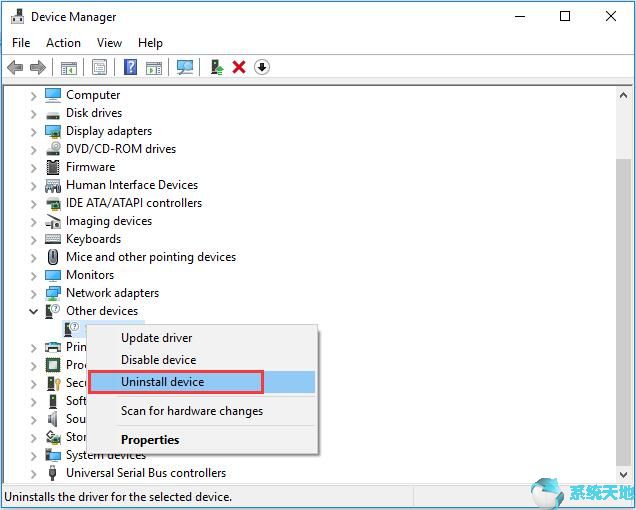Screen dimensions: 636x510
Task: Click Show/Hide Console Tree toolbar icon
Action: (69, 67)
